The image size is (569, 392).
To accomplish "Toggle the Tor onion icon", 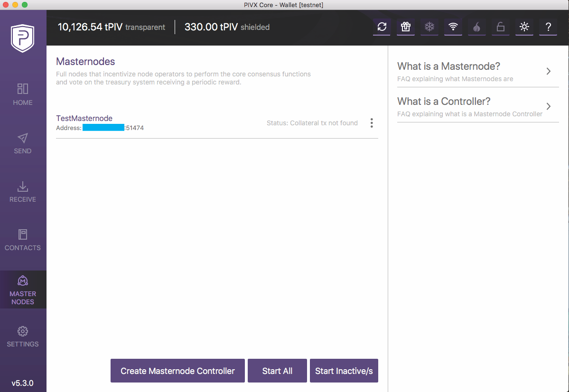I will (477, 27).
